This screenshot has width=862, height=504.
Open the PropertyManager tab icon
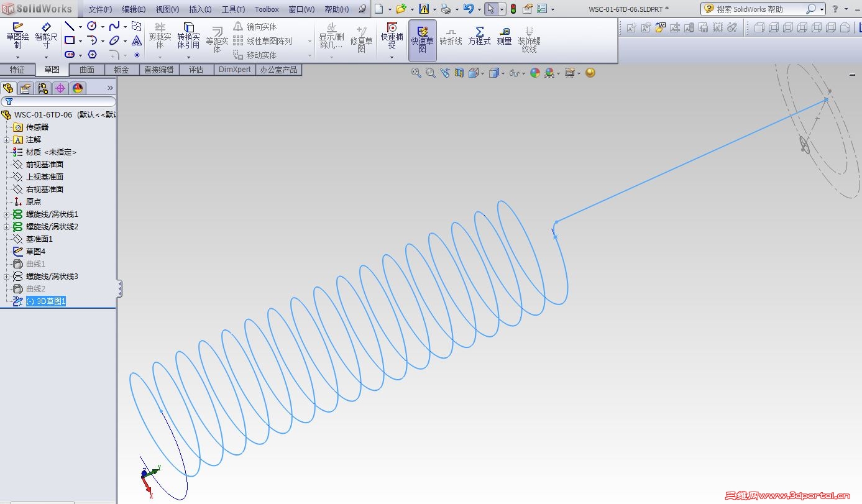[x=25, y=88]
